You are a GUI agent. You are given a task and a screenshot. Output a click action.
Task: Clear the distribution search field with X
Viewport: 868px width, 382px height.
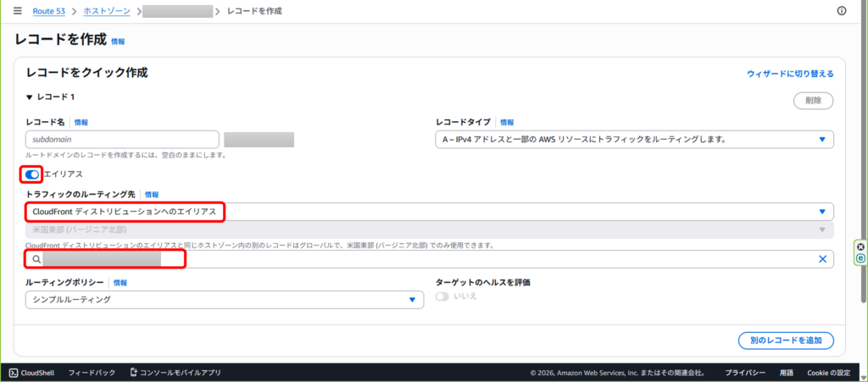tap(822, 259)
